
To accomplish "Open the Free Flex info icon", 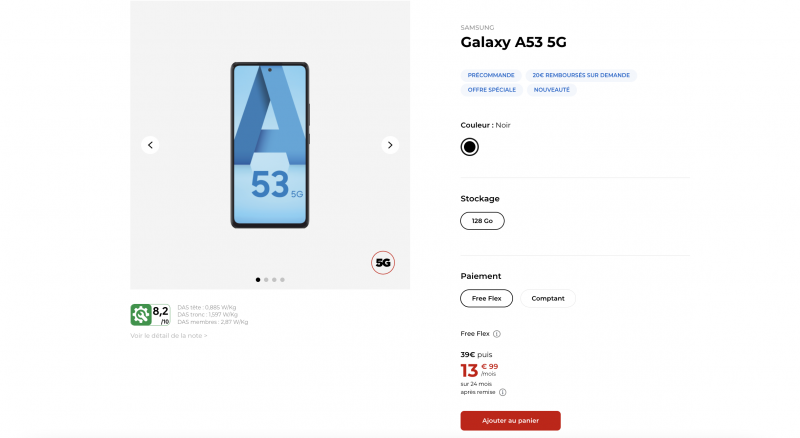I will [497, 334].
